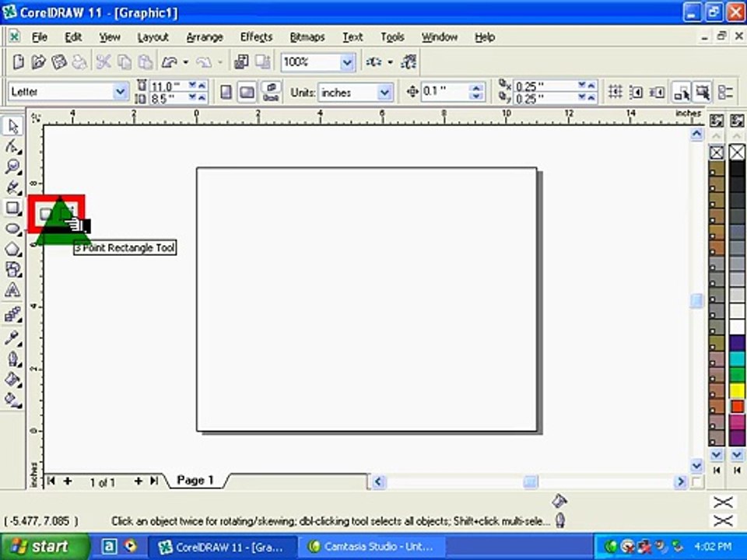Image resolution: width=747 pixels, height=560 pixels.
Task: Toggle default or current page size button
Action: [x=271, y=92]
